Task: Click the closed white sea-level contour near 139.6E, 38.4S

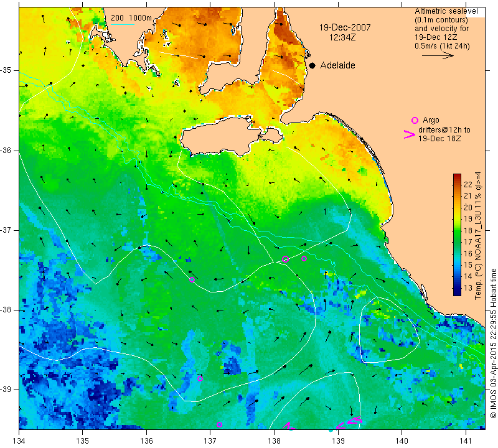Action: tap(390, 330)
